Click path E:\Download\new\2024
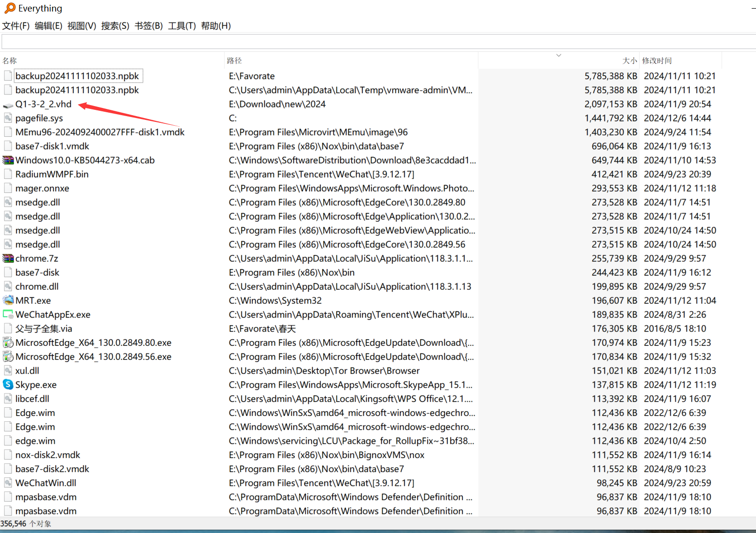 pos(277,104)
